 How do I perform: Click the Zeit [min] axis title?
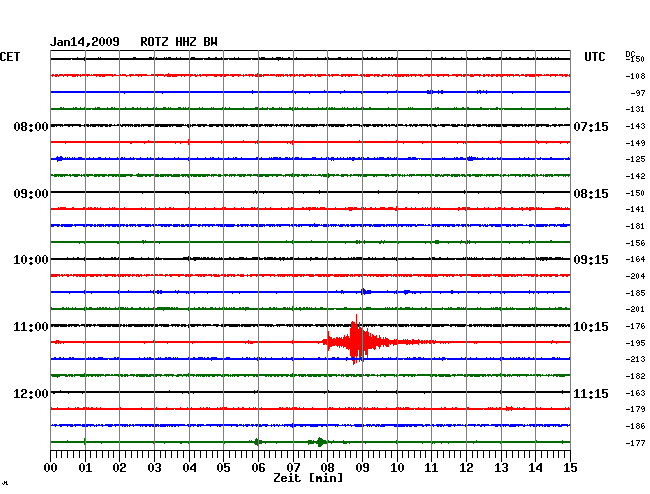pos(308,478)
